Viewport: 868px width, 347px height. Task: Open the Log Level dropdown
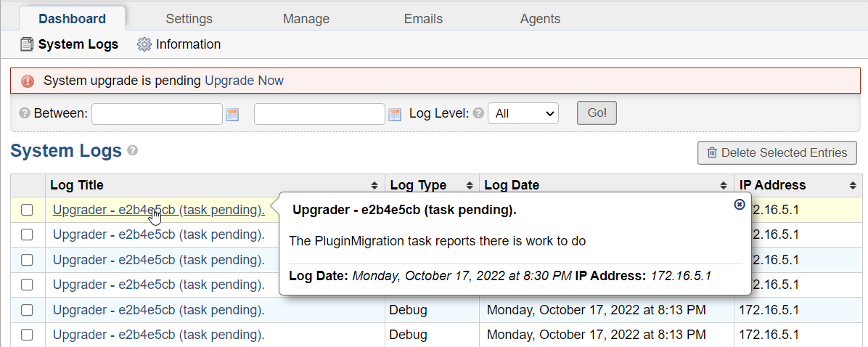523,113
